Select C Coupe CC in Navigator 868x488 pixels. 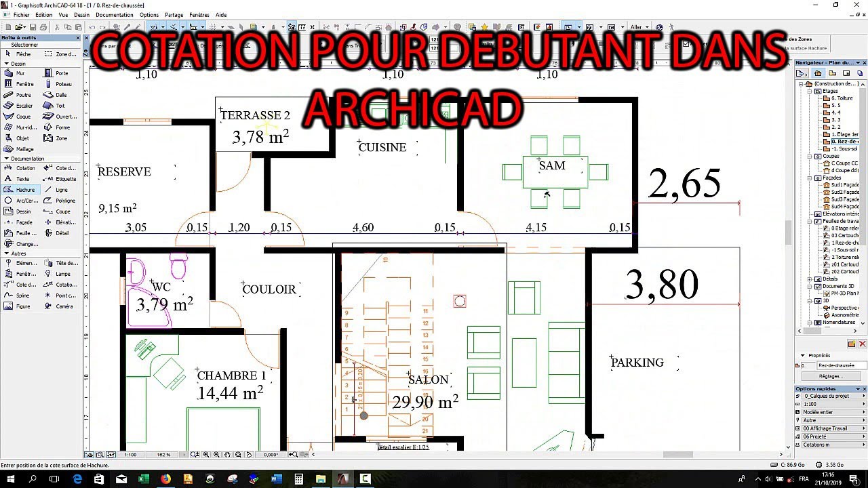click(840, 163)
